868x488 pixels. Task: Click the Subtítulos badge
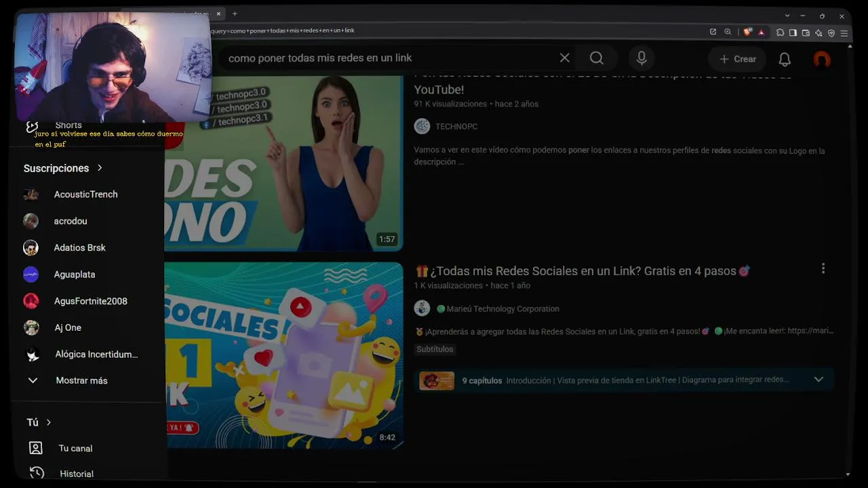point(435,349)
